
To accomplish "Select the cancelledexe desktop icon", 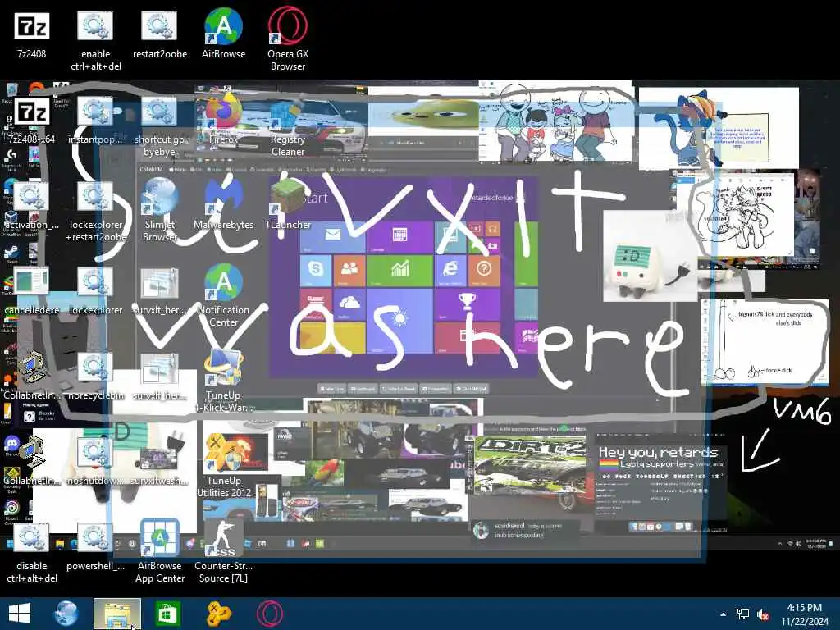I will pos(32,291).
